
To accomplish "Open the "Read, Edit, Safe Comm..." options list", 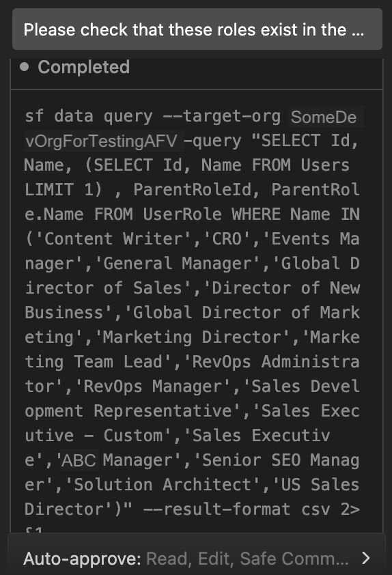I will [247, 559].
